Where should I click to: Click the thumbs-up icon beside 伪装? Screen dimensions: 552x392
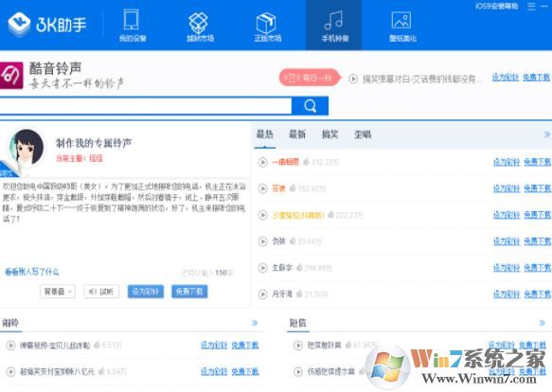[293, 241]
